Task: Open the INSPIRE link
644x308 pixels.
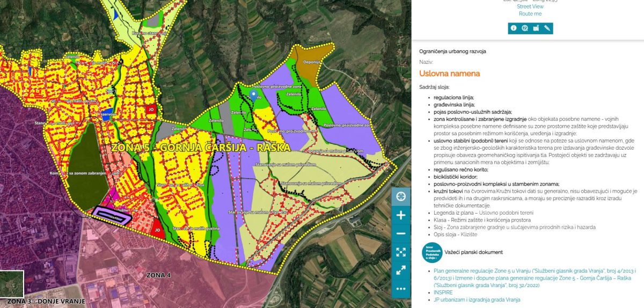Action: (443, 292)
